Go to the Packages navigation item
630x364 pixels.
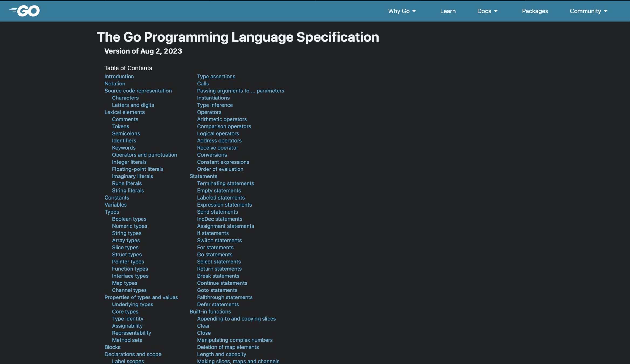click(x=535, y=11)
